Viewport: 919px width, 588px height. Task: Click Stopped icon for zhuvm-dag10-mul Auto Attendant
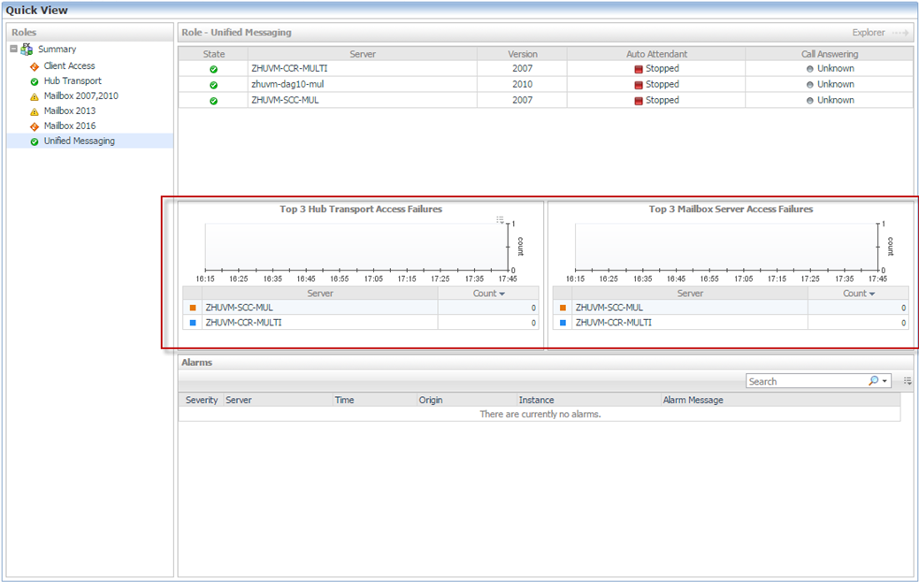tap(639, 85)
